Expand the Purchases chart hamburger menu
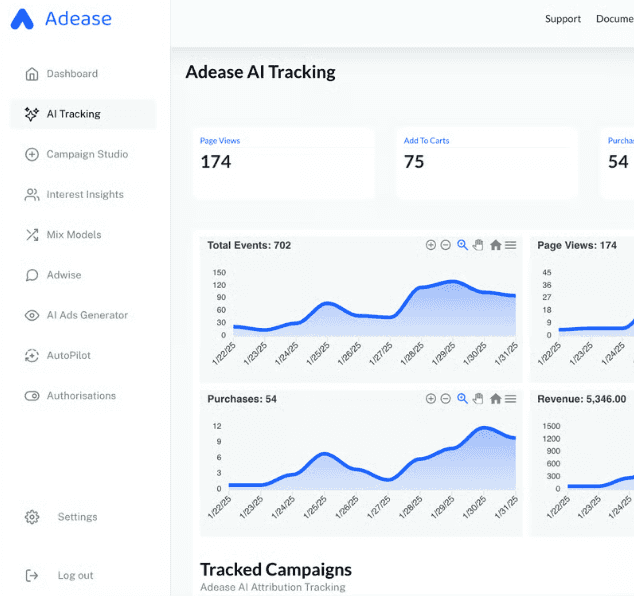Screen dimensions: 634x596 (511, 399)
